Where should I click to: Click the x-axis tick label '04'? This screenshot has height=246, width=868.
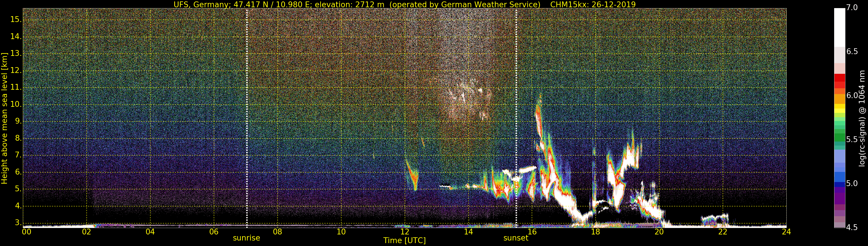(150, 232)
